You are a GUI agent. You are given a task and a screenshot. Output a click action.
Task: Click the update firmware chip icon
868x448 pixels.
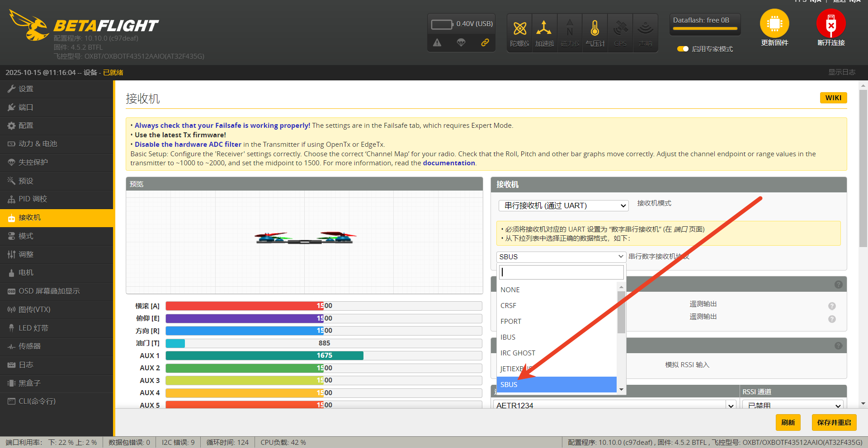point(774,24)
